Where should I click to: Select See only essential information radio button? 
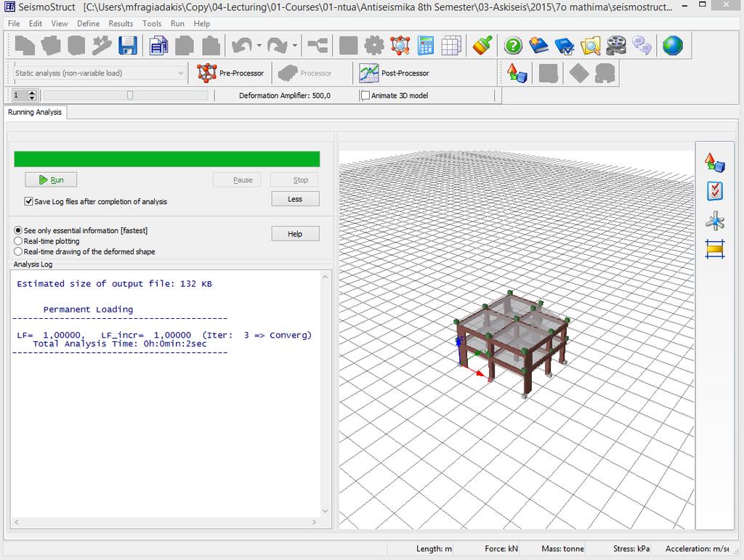[18, 230]
